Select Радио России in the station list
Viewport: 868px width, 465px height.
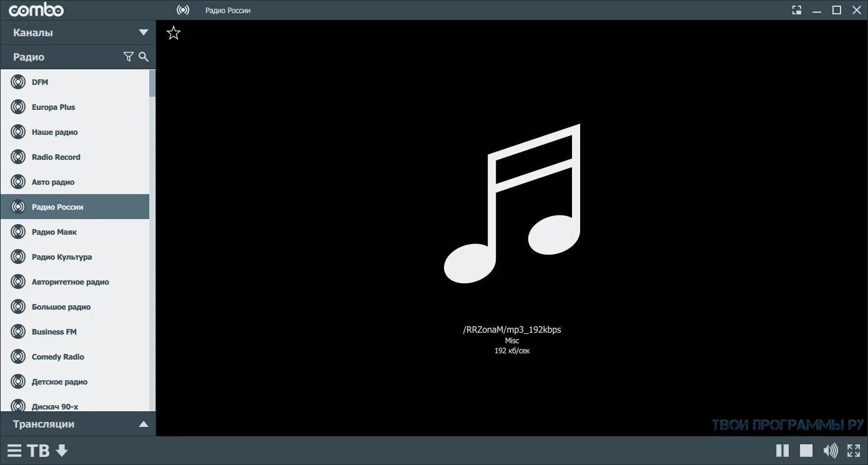coord(74,207)
